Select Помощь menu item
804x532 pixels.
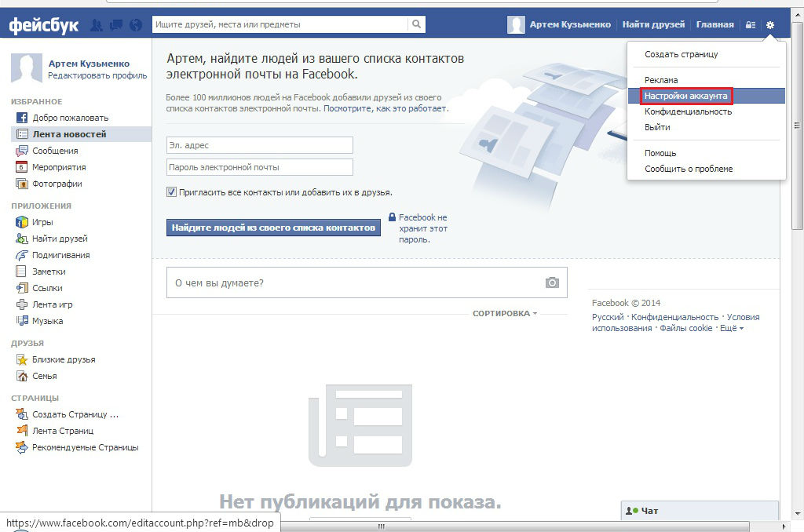(x=707, y=153)
